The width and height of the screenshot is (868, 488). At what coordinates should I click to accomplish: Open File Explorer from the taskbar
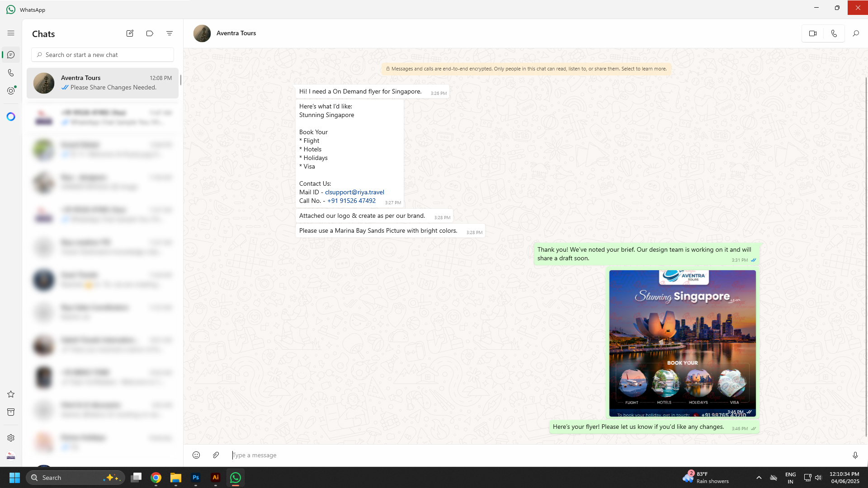[x=176, y=478]
